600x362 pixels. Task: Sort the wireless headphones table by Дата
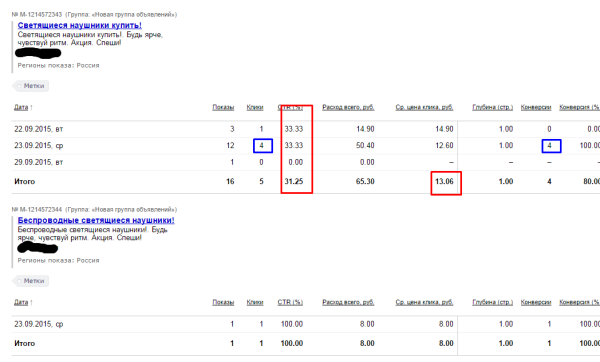21,302
